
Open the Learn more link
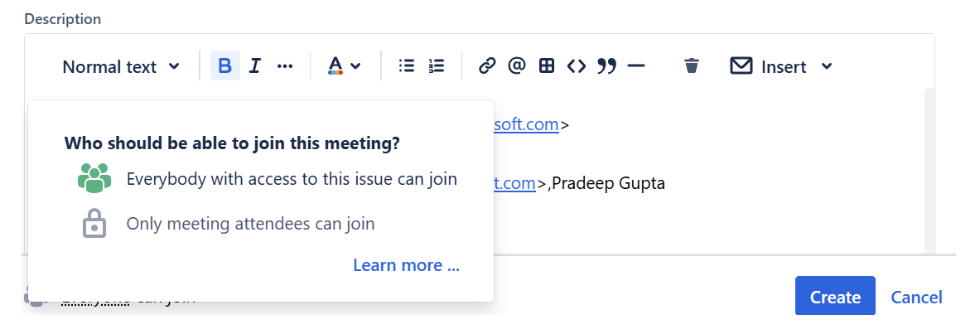[406, 265]
